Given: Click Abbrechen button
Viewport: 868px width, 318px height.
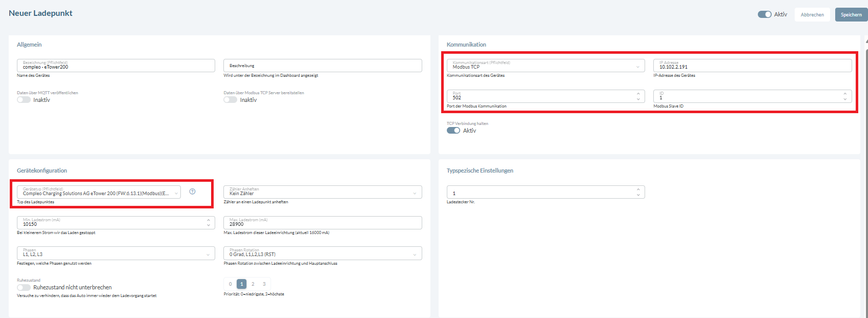Looking at the screenshot, I should click(x=812, y=14).
